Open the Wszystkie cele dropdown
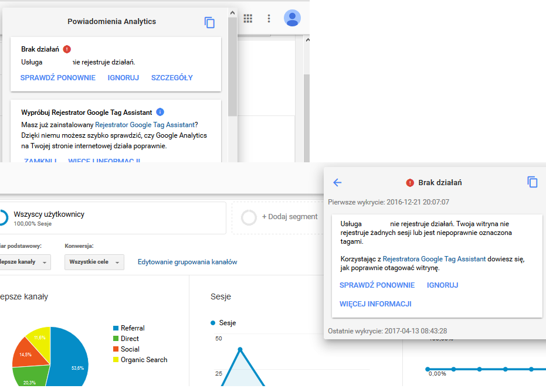Viewport: 546px width, 392px height. pyautogui.click(x=94, y=263)
